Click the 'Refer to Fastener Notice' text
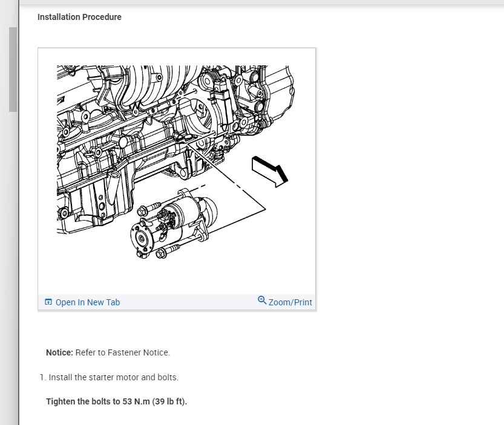The image size is (504, 425). (122, 352)
